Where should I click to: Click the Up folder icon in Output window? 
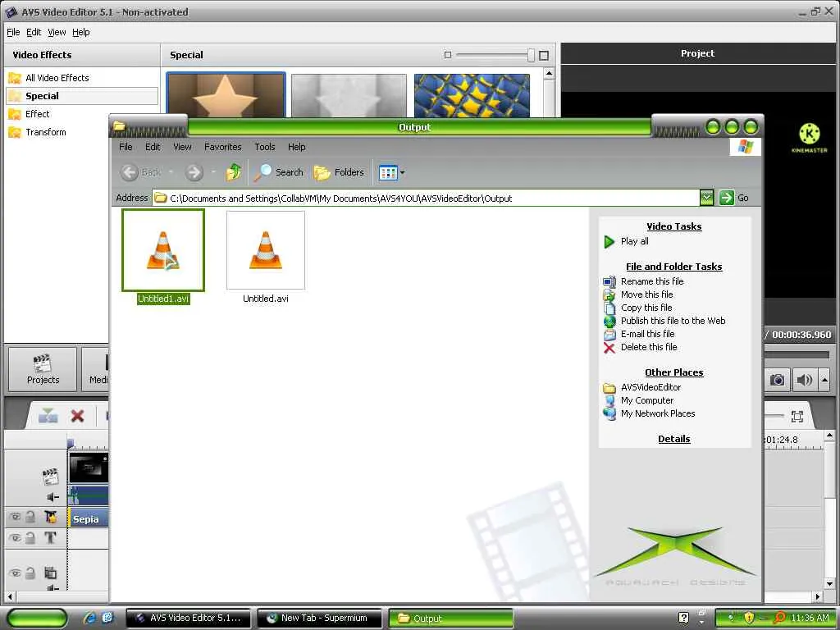click(x=234, y=172)
